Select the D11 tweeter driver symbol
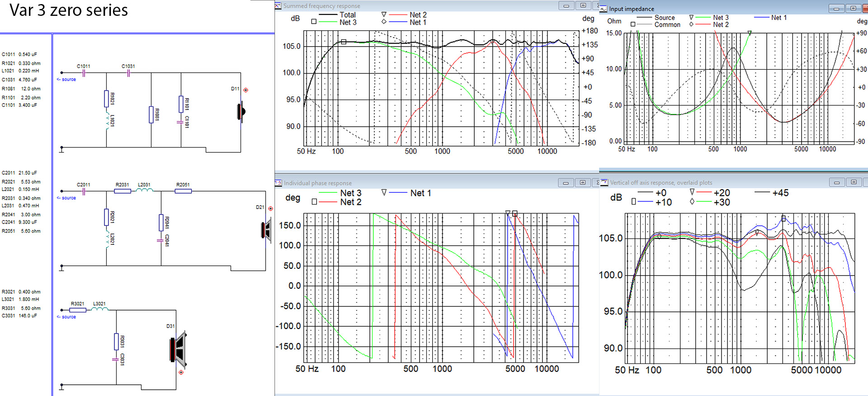Image resolution: width=868 pixels, height=396 pixels. [x=241, y=111]
